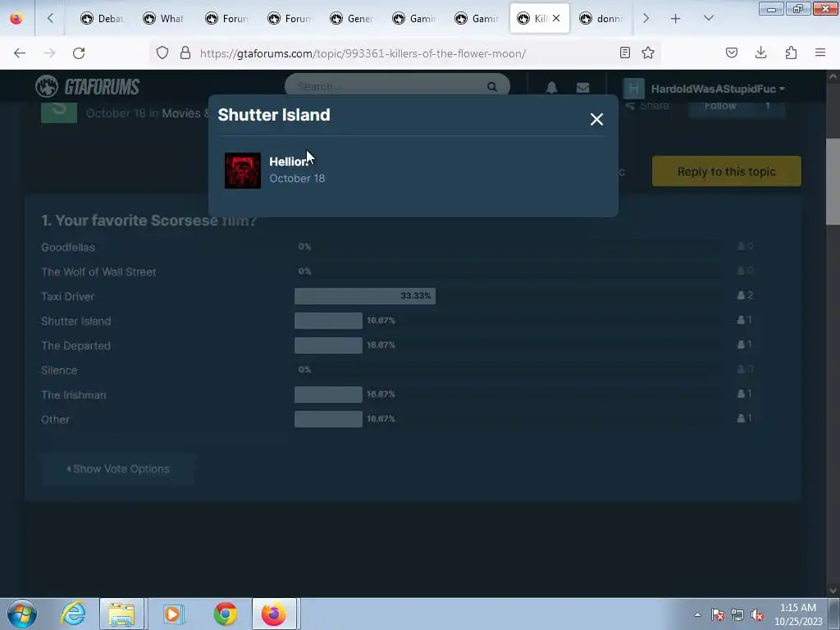Open Windows Explorer from taskbar
This screenshot has height=630, width=840.
(x=121, y=614)
